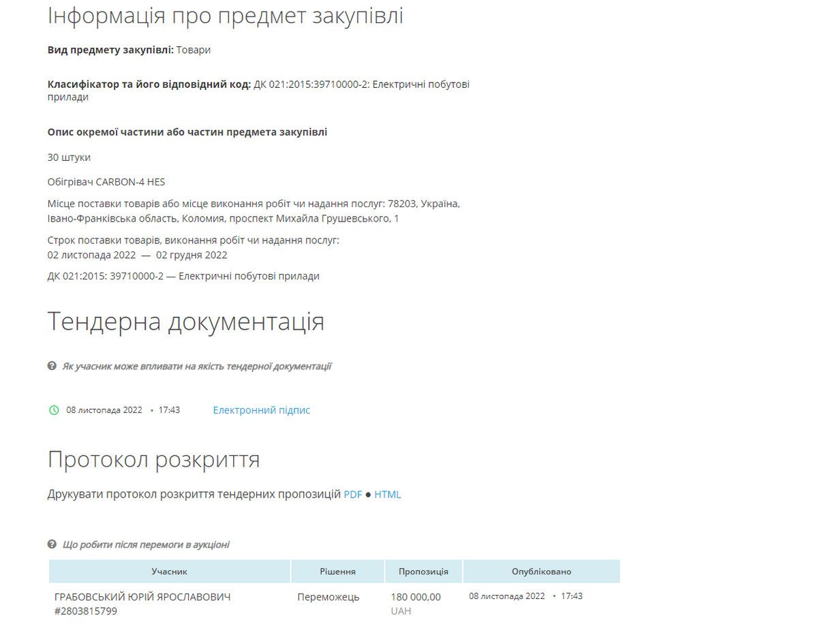
Task: Open the opening protocol as HTML
Action: click(387, 495)
